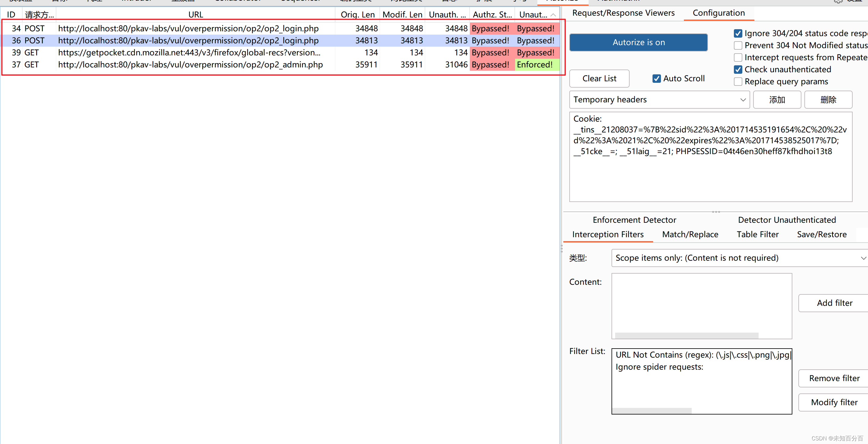The height and width of the screenshot is (444, 868).
Task: Click the Clear List button
Action: 599,79
